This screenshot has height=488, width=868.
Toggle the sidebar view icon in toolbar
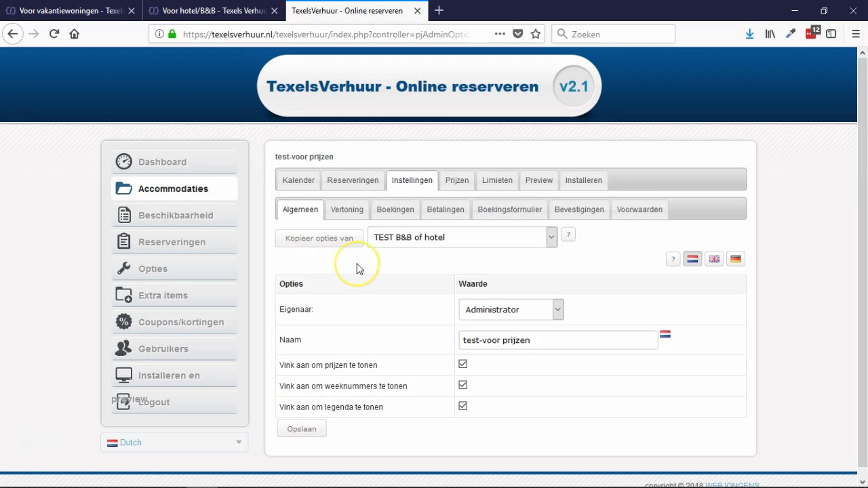coord(831,34)
